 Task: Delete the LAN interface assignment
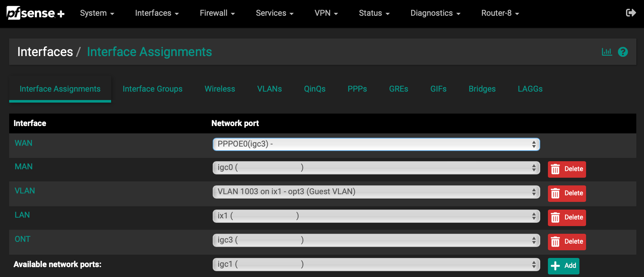[x=567, y=218]
